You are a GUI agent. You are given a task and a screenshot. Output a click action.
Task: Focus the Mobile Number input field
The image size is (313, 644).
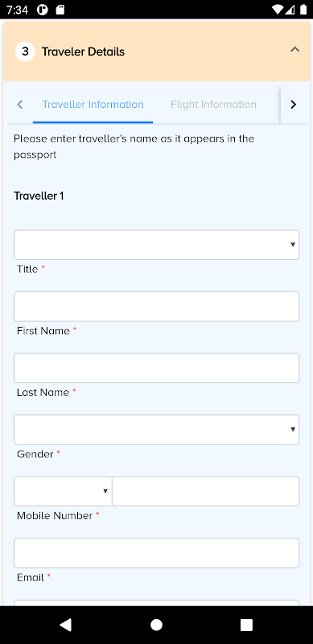tap(206, 491)
